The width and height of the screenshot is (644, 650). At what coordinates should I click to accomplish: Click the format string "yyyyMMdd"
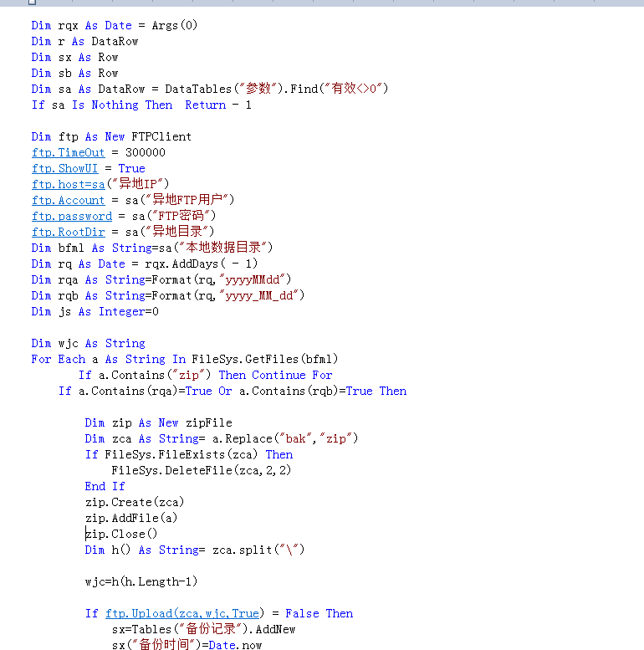pyautogui.click(x=253, y=279)
